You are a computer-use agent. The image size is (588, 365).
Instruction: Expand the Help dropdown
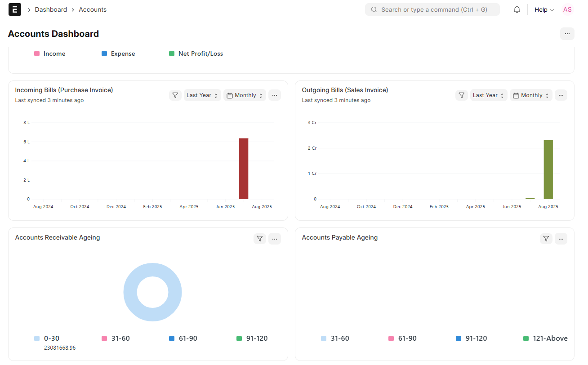(x=544, y=9)
